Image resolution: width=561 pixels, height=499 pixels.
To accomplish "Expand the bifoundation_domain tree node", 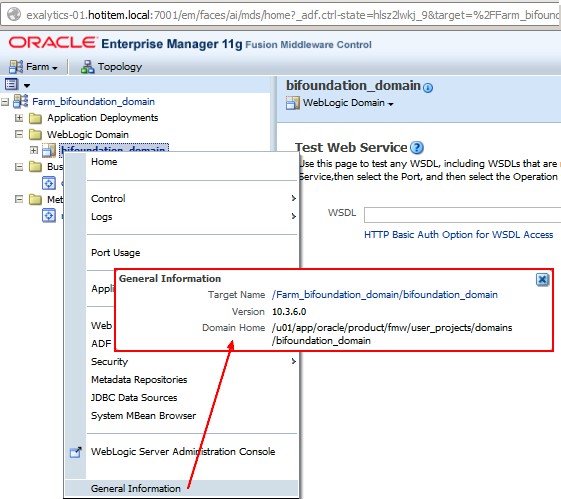I will point(34,150).
